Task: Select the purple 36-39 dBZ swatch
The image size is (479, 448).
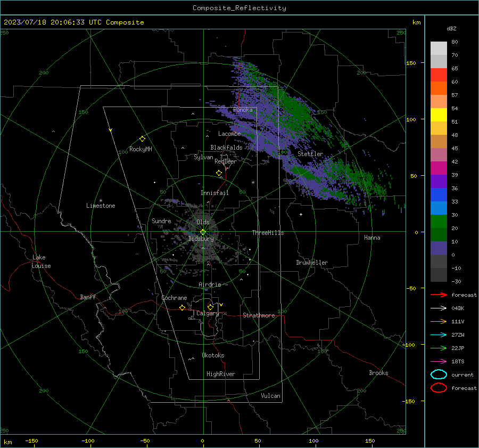Action: point(439,181)
